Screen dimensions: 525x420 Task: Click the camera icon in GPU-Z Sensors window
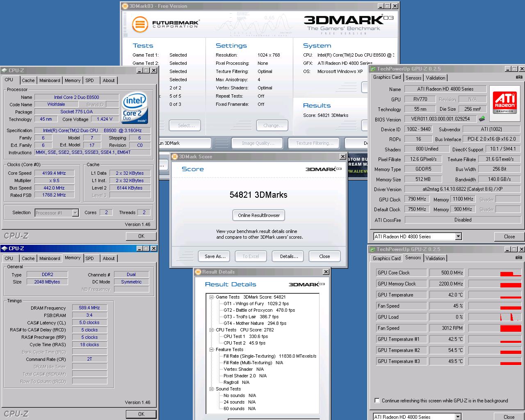(x=519, y=258)
